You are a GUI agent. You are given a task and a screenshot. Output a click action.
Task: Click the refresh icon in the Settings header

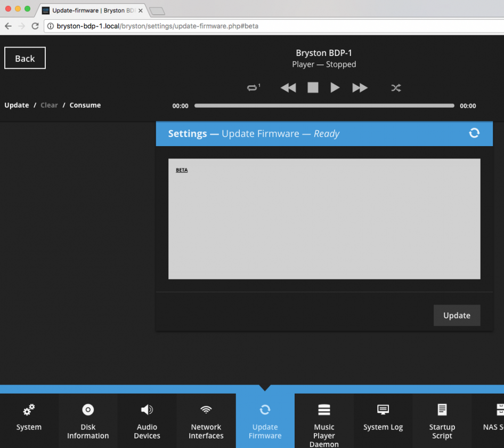pyautogui.click(x=474, y=133)
